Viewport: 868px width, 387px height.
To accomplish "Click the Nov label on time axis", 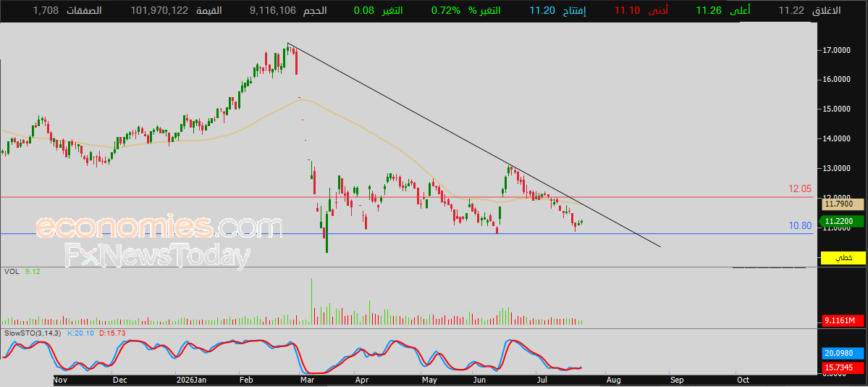I will point(60,381).
